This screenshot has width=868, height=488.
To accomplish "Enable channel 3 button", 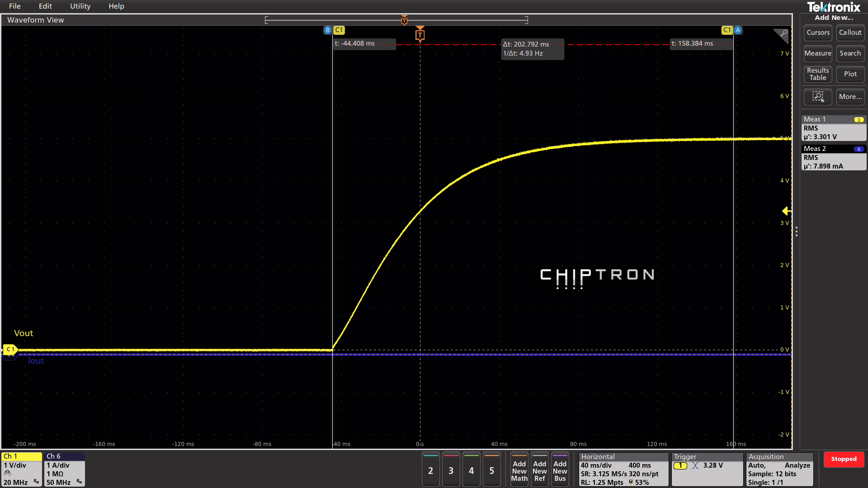I will tap(451, 470).
